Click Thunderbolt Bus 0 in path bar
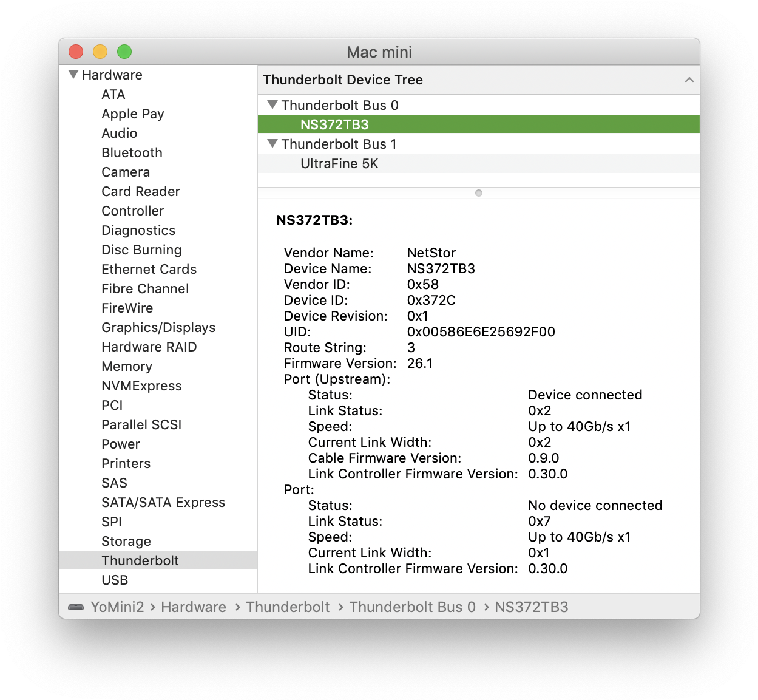Viewport: 758px width, 700px height. 413,607
